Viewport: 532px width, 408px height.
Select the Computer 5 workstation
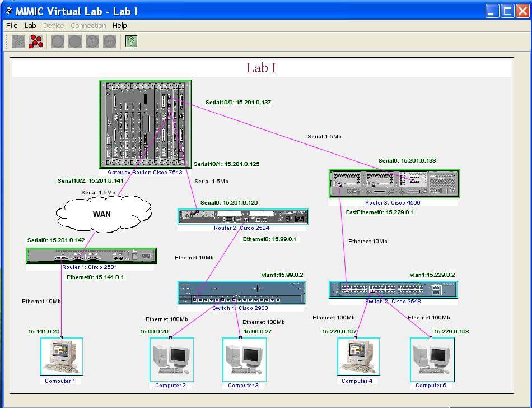432,360
